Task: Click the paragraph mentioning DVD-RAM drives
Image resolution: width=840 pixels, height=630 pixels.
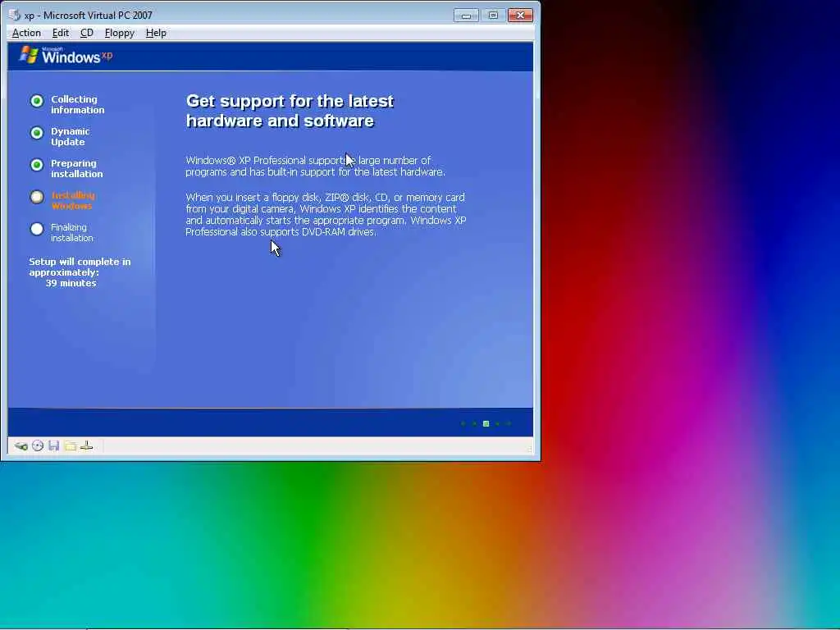Action: [326, 214]
